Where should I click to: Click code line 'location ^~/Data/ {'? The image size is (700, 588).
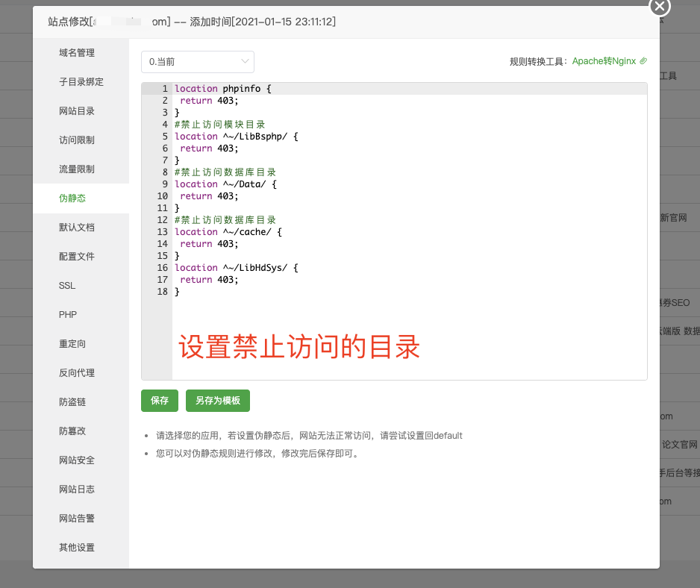pos(225,184)
